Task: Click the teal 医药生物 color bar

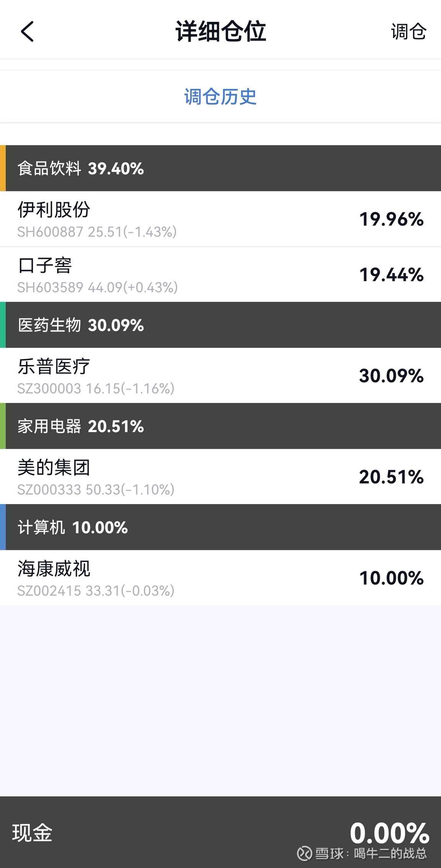Action: click(3, 325)
